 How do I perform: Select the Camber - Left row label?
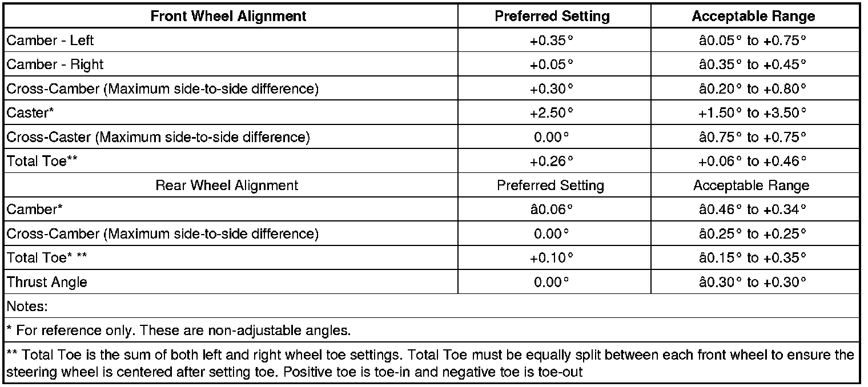coord(50,41)
